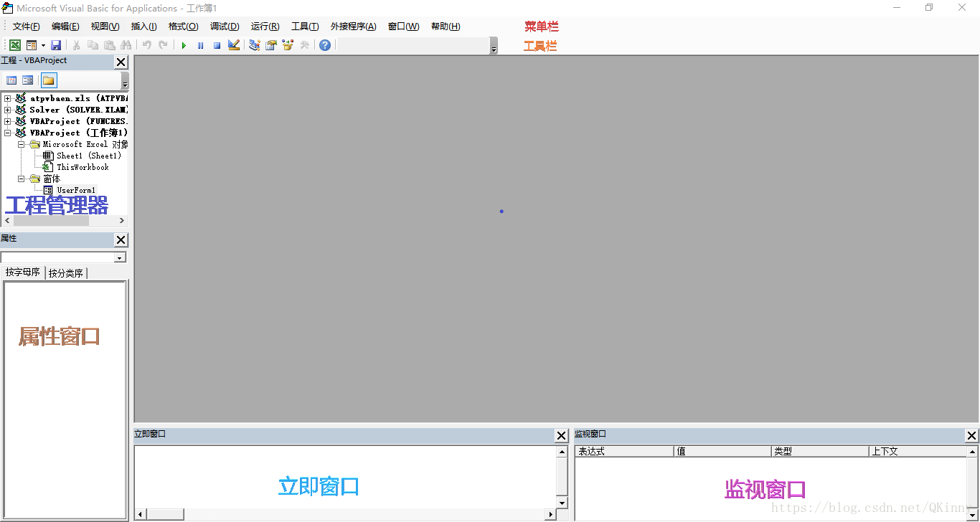Viewport: 980px width, 522px height.
Task: Click the Redo arrow icon
Action: click(163, 45)
